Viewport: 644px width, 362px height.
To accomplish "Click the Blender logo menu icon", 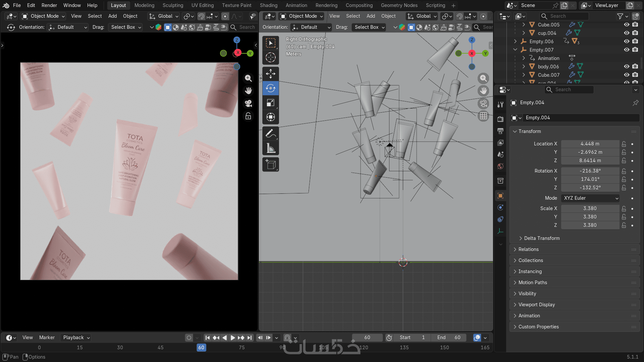I will coord(6,5).
